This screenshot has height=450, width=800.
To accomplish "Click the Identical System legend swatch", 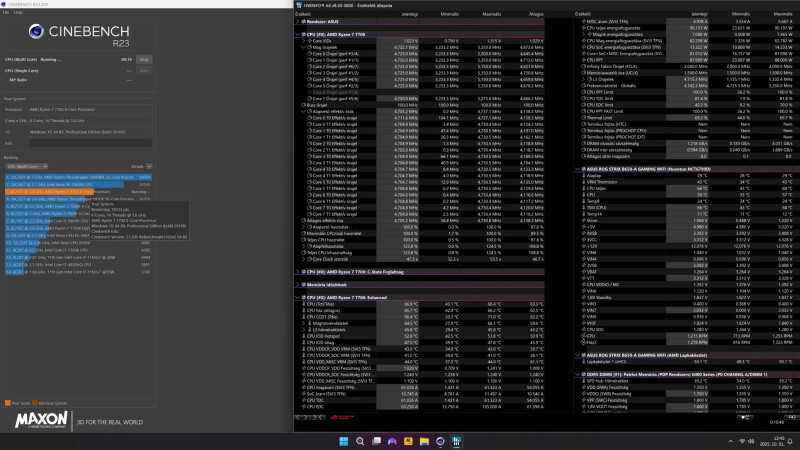I will point(35,403).
